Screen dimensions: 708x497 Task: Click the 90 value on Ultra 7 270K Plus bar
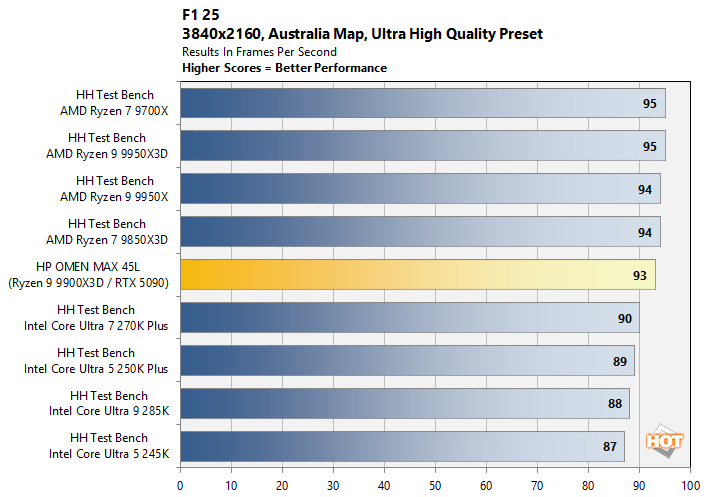click(x=624, y=319)
